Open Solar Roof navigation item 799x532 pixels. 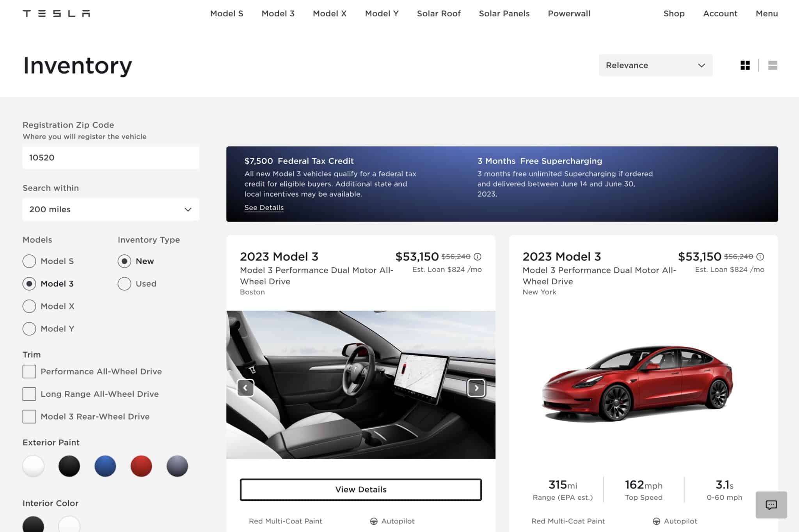[439, 14]
